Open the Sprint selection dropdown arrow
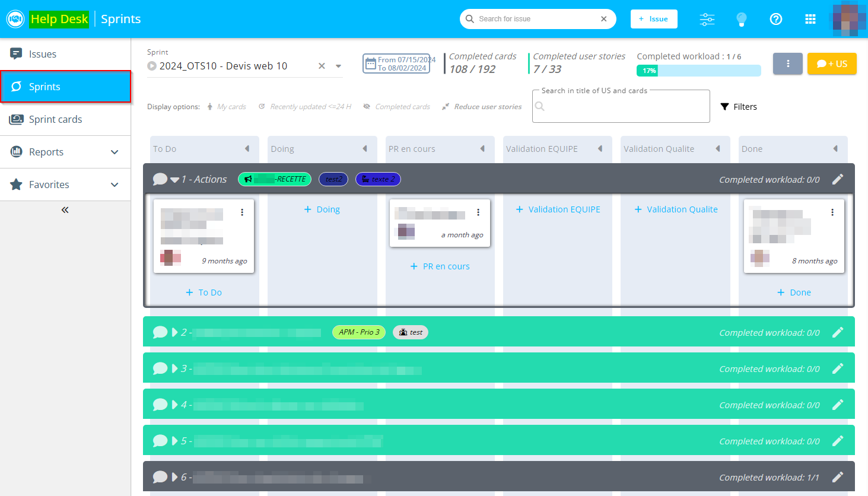 [x=338, y=66]
